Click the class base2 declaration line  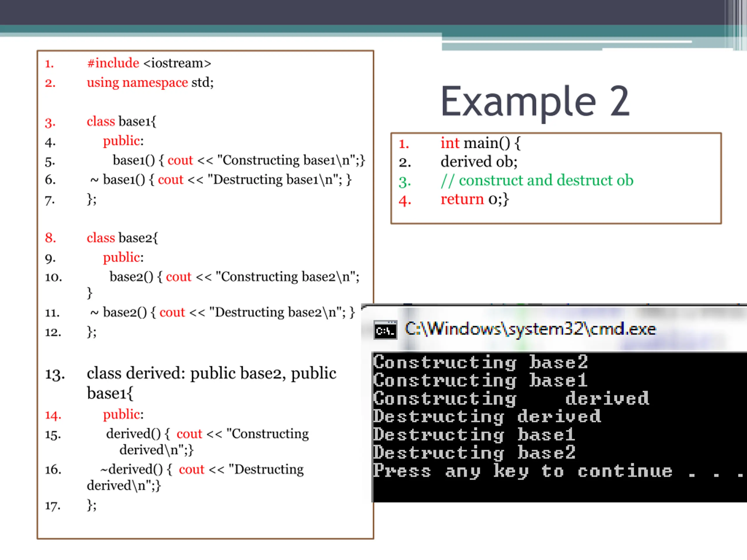pyautogui.click(x=122, y=238)
